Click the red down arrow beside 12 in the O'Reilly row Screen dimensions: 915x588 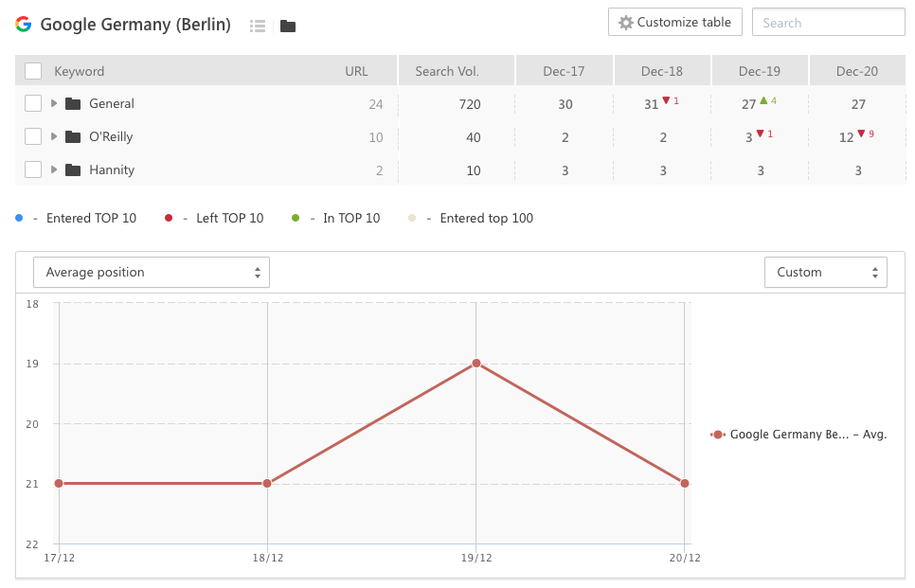[861, 134]
